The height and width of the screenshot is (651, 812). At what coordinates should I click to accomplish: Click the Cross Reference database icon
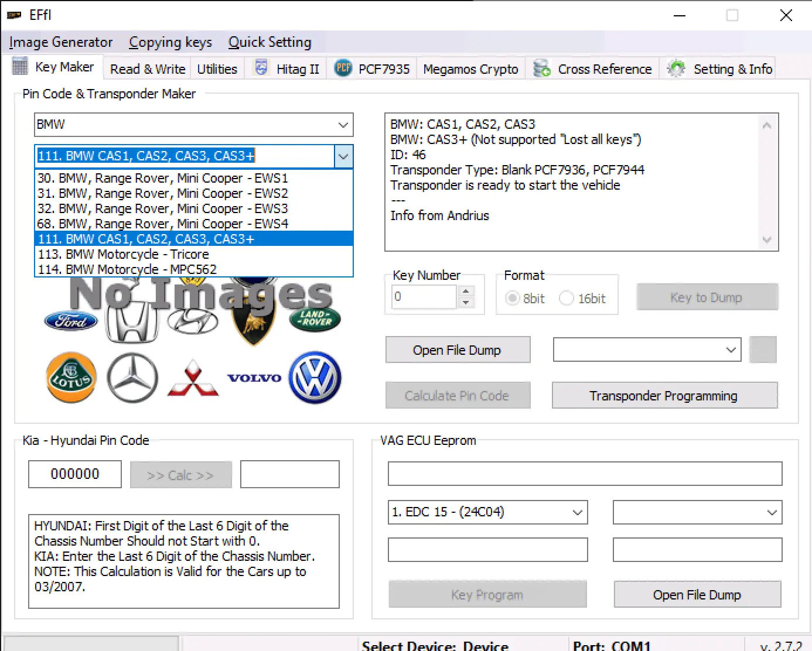point(542,68)
